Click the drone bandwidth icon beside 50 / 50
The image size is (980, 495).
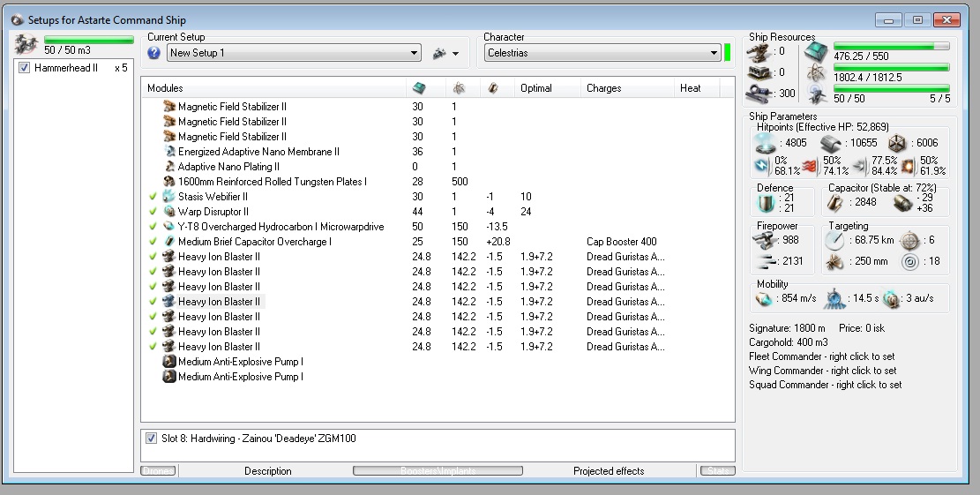click(816, 94)
